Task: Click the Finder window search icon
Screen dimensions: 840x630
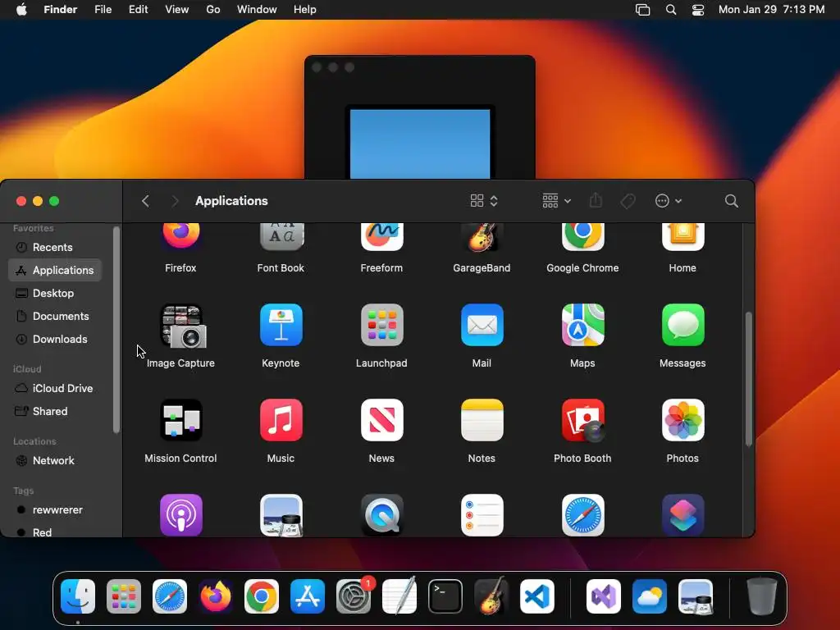Action: pos(731,201)
